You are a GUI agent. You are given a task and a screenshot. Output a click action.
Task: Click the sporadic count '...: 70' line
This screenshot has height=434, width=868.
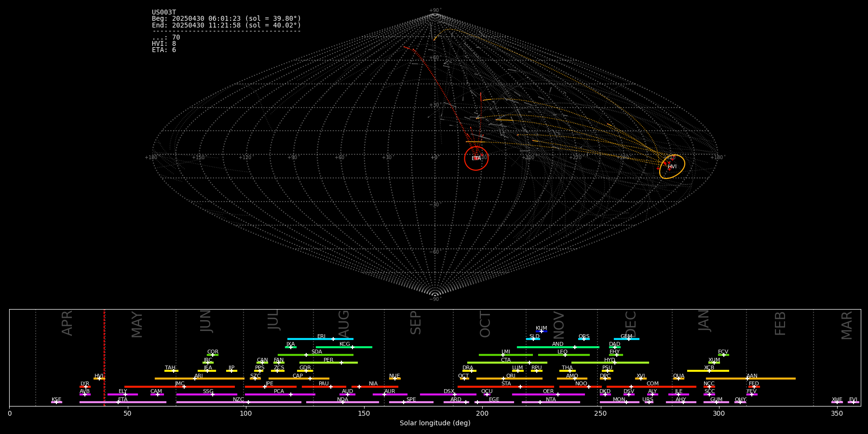pos(166,37)
